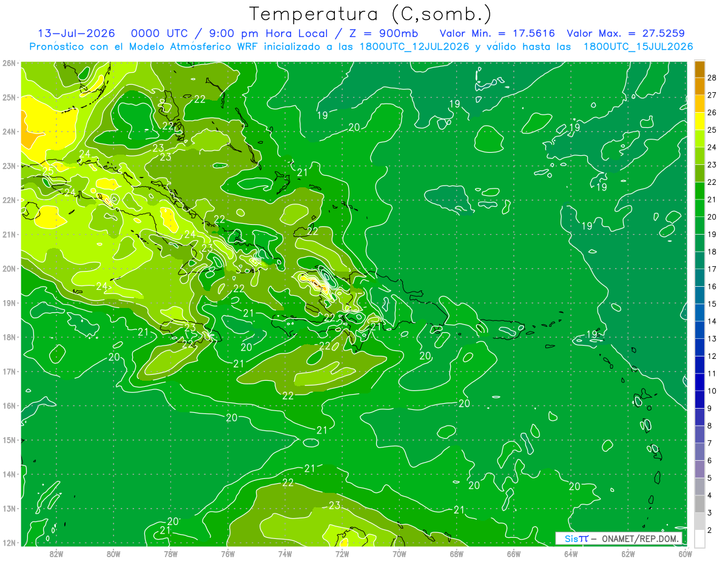
Task: Click the '70W' longitude axis label
Action: point(399,554)
